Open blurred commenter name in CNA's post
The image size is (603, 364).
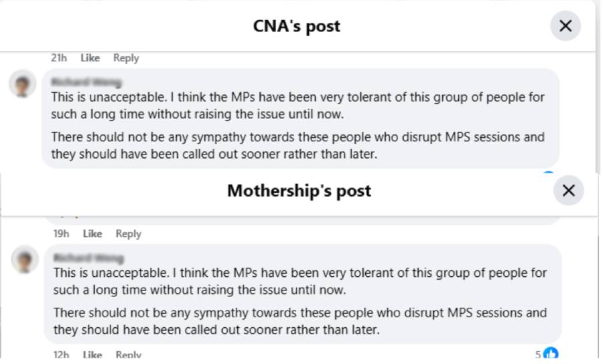(x=86, y=82)
